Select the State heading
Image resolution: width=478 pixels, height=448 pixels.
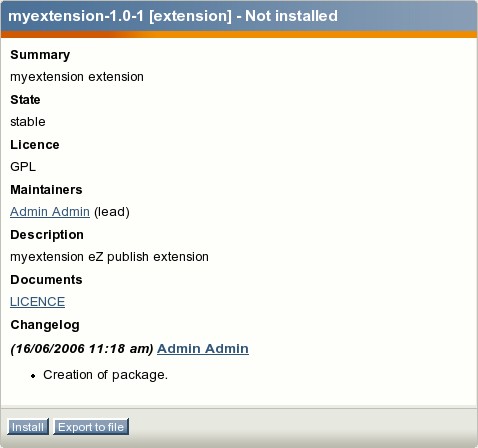click(25, 100)
